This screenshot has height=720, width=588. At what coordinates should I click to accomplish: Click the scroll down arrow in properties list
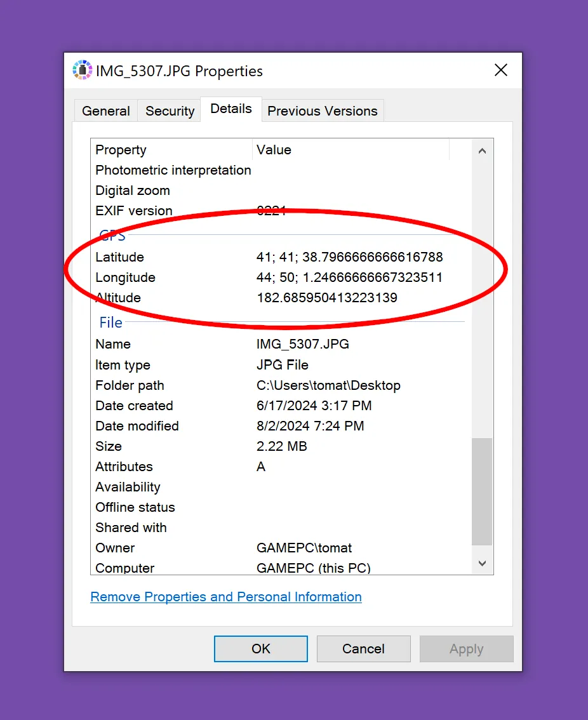482,563
